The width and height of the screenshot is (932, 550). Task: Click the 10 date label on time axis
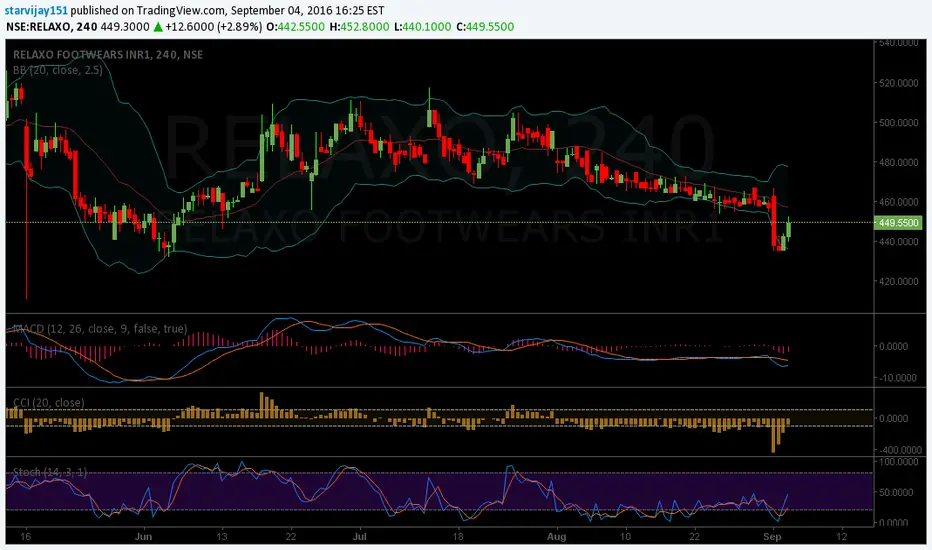(x=625, y=536)
